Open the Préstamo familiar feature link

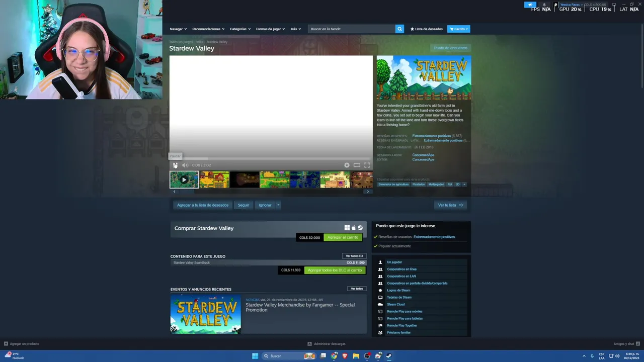tap(398, 333)
